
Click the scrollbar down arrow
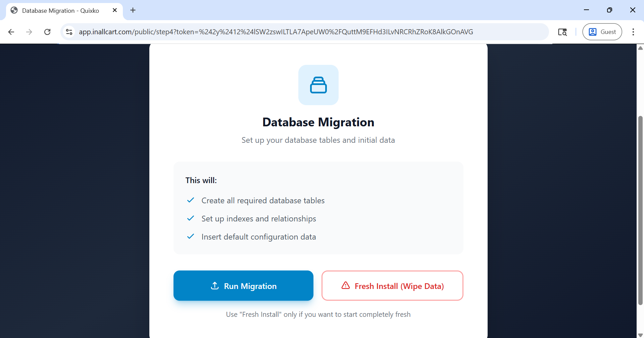point(640,335)
